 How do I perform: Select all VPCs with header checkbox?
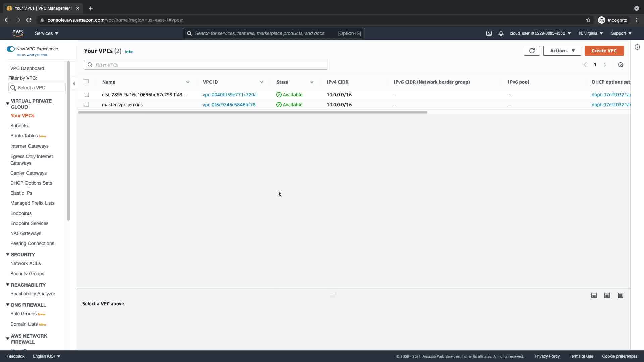(86, 82)
